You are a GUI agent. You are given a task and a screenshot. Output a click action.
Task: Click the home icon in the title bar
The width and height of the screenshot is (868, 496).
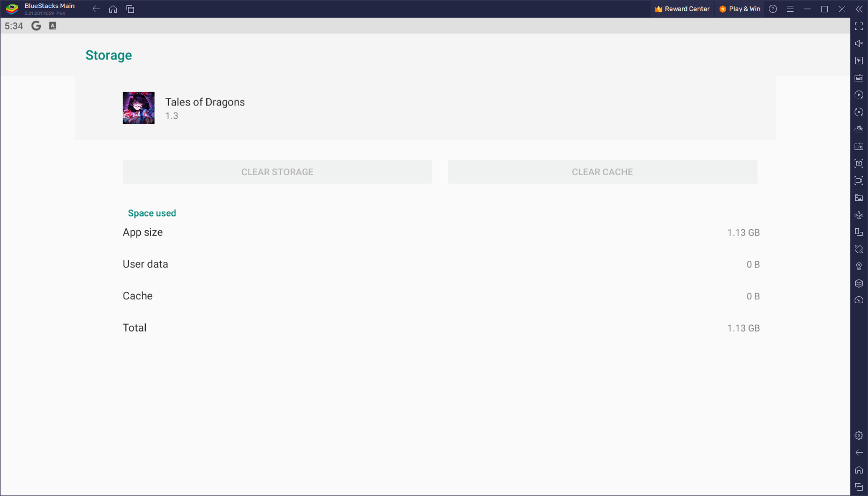113,9
